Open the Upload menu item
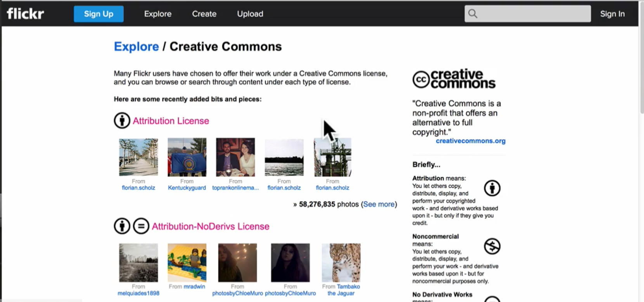The width and height of the screenshot is (644, 302). pos(250,14)
